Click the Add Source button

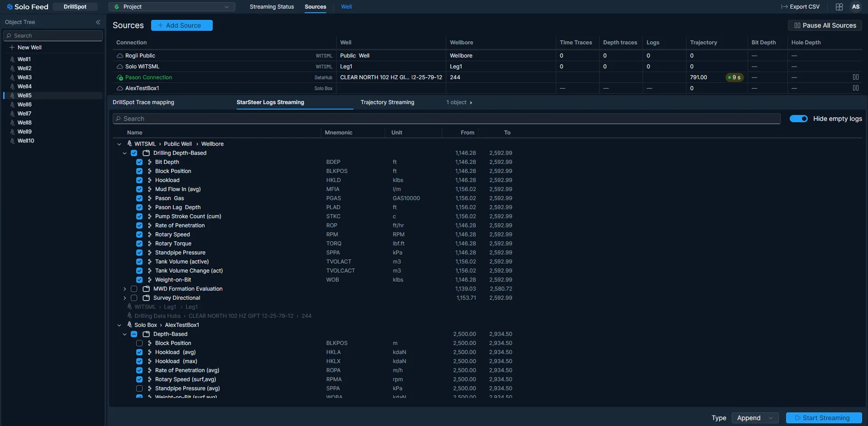click(x=181, y=25)
